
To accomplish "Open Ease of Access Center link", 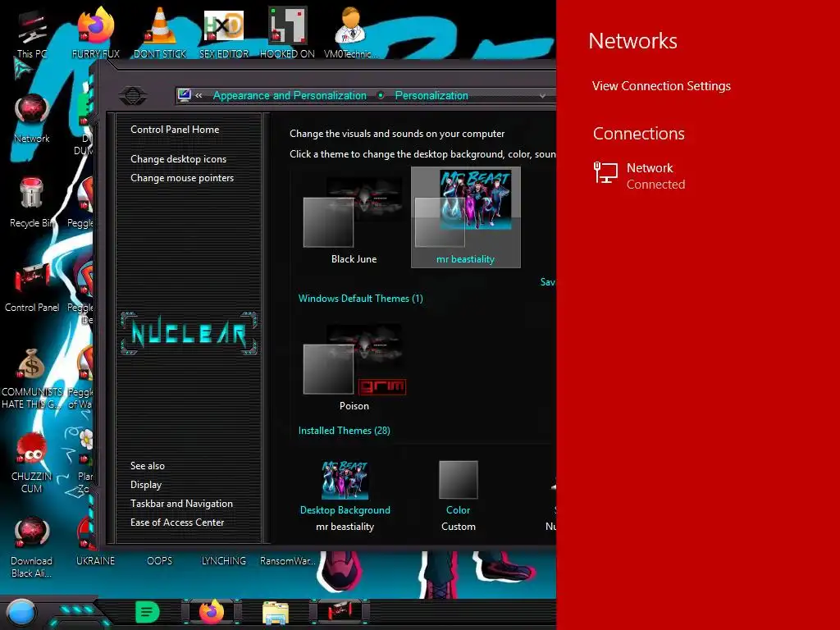I will [x=177, y=523].
